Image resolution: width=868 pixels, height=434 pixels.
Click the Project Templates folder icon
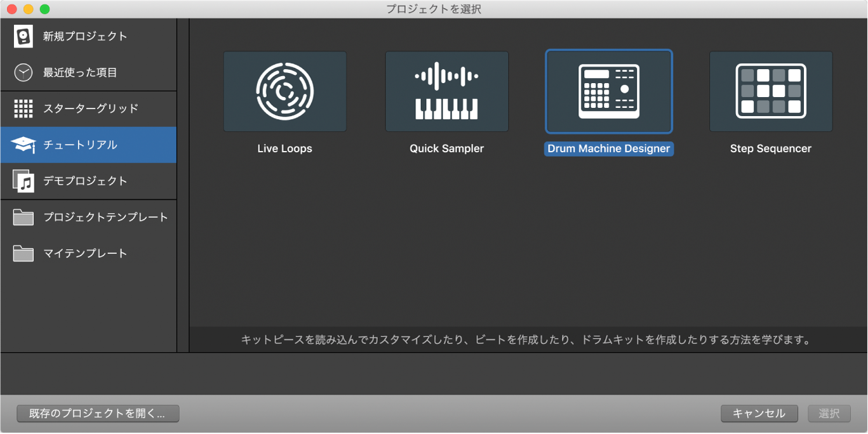(23, 217)
